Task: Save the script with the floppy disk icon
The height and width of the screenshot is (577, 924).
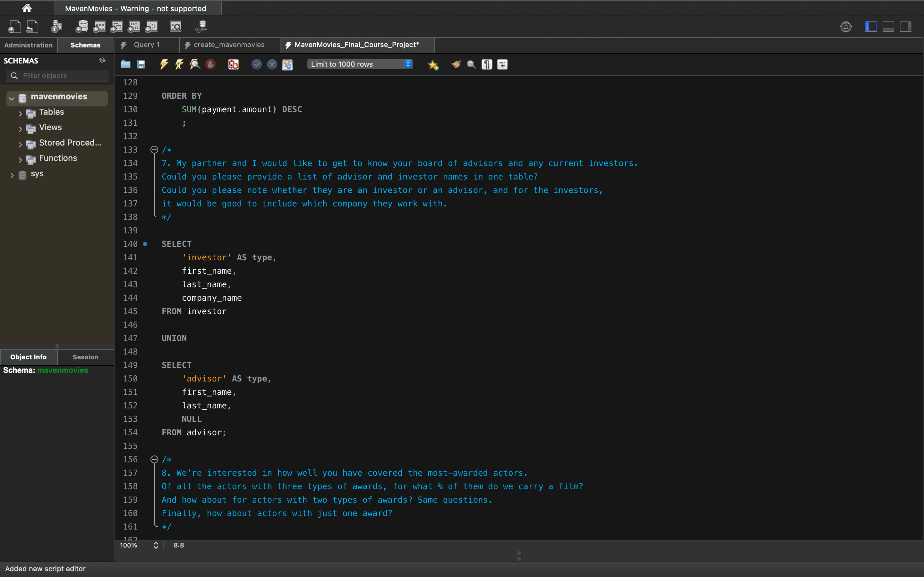Action: (141, 64)
